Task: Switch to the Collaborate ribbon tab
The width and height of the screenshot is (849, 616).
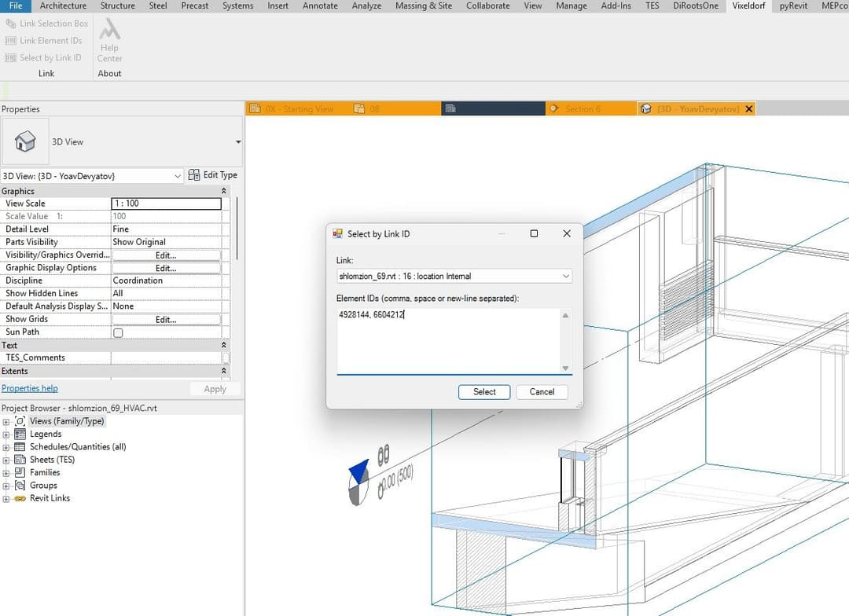Action: coord(488,6)
